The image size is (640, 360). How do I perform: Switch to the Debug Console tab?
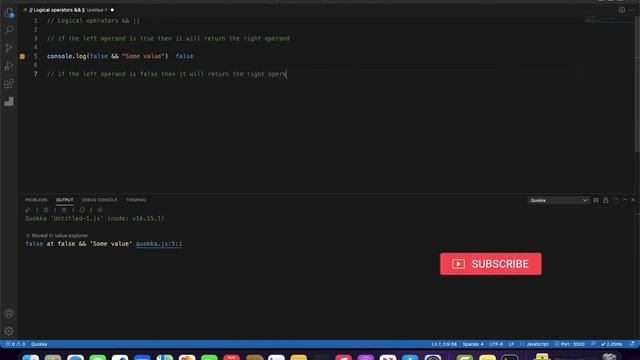click(99, 200)
